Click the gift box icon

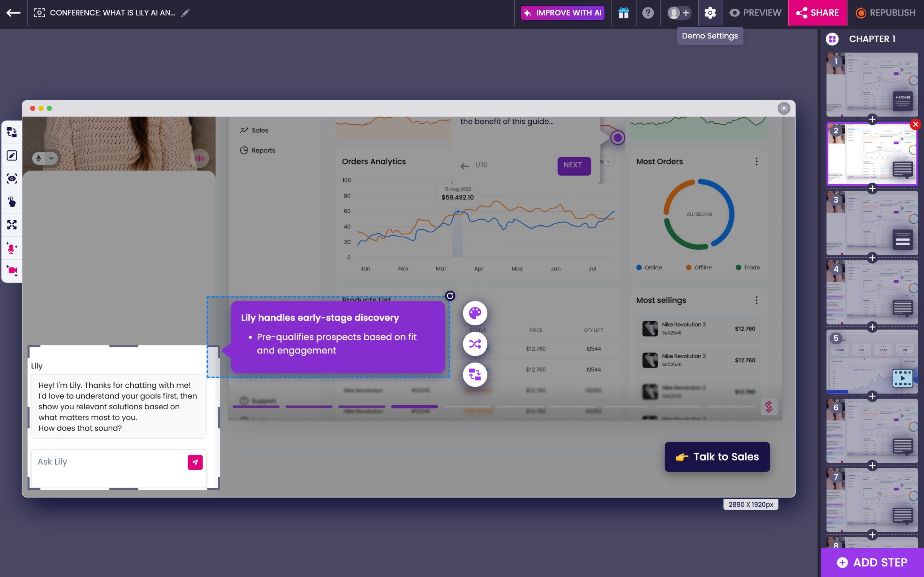click(x=623, y=13)
